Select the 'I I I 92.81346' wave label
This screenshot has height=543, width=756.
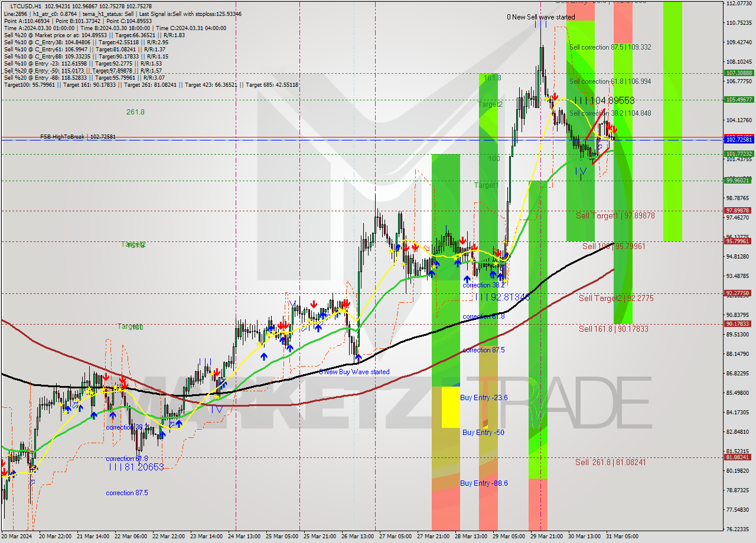coord(502,297)
